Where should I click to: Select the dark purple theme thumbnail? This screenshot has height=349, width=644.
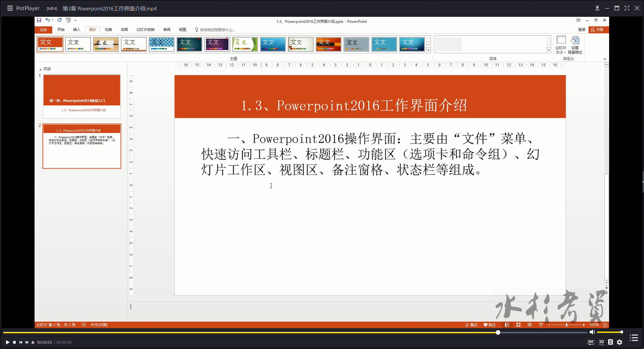click(217, 44)
